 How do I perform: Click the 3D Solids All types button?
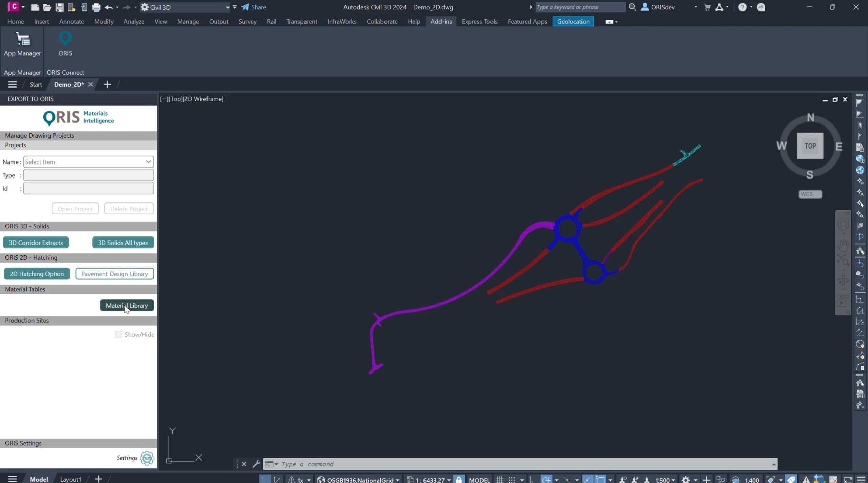click(123, 243)
